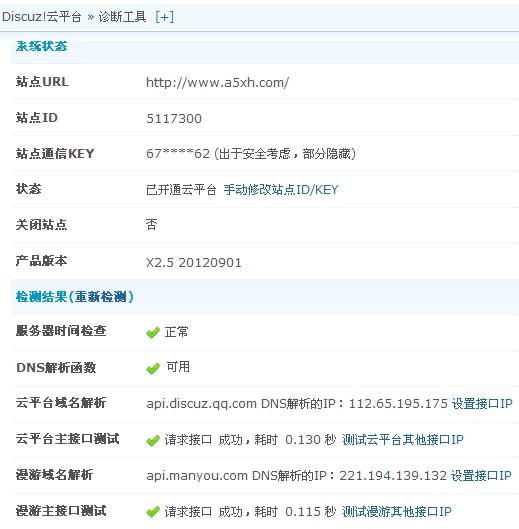Click the IP address 112.65.195.175
The width and height of the screenshot is (519, 529).
398,403
